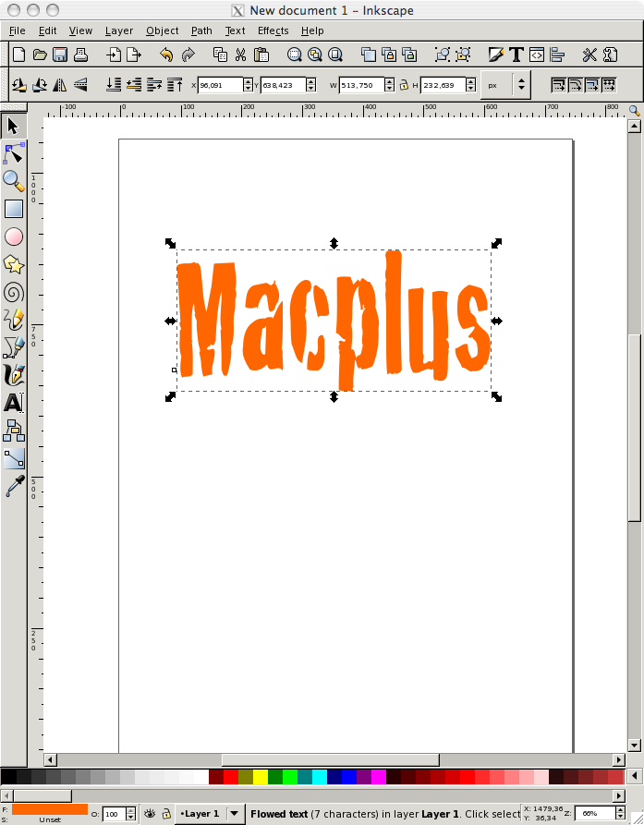Pick the yellow swatch in palette
The image size is (644, 825).
pyautogui.click(x=260, y=777)
